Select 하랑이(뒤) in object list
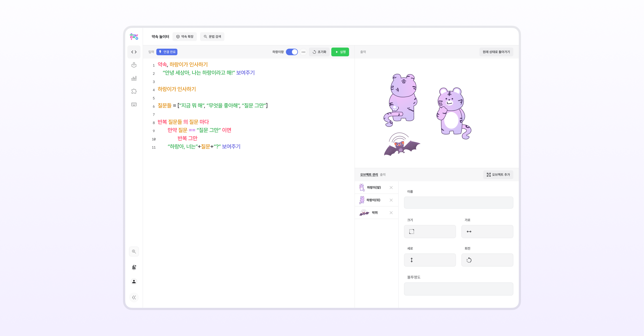The height and width of the screenshot is (336, 644). [373, 200]
